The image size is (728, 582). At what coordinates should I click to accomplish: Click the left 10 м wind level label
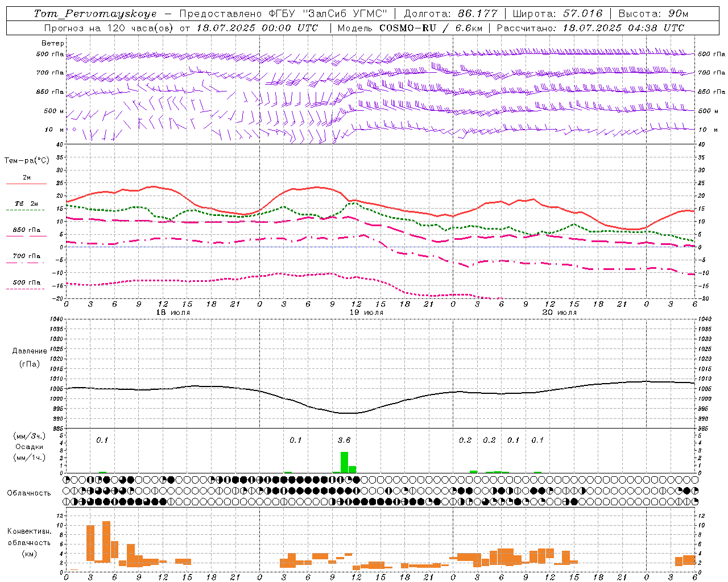[55, 130]
